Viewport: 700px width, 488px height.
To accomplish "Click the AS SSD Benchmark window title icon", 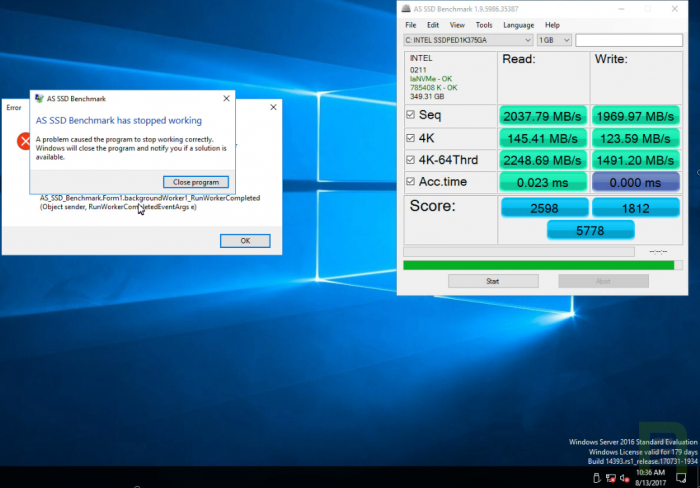I will coord(406,9).
